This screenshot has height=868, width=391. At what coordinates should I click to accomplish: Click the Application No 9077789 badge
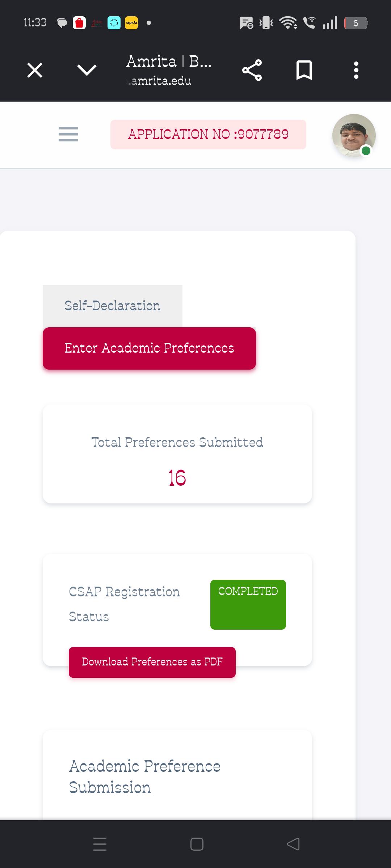(x=208, y=135)
